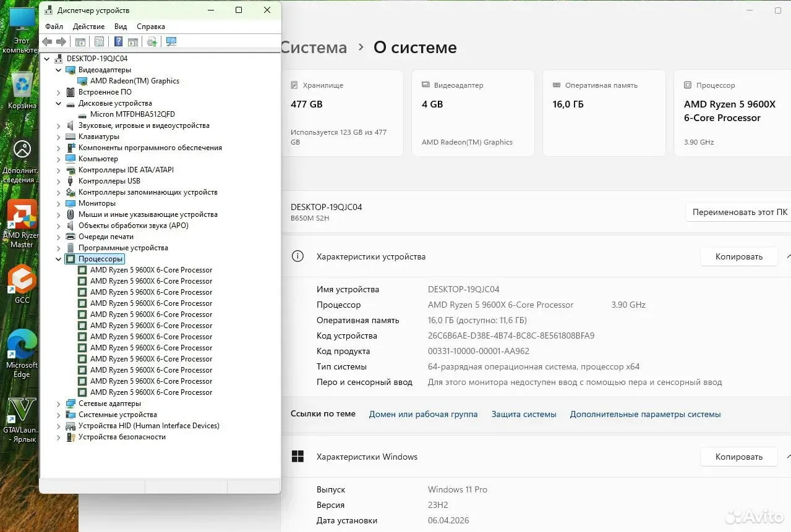
Task: Open the Хранилище 477 GB card
Action: tap(342, 113)
